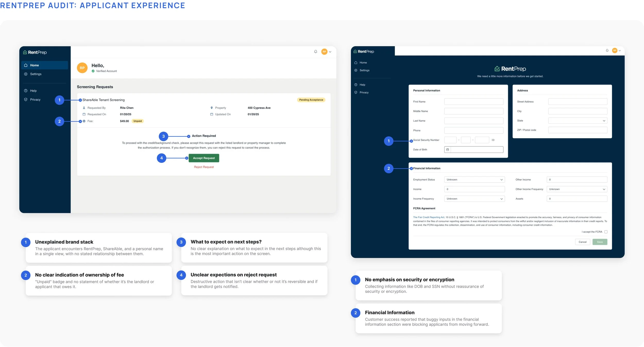Click the Other Income input field

[577, 180]
